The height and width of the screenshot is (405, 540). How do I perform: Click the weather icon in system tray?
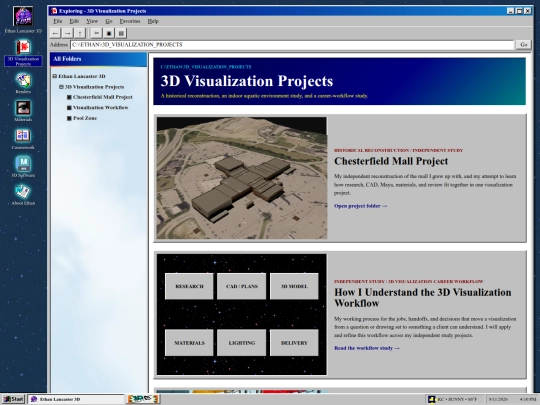click(x=431, y=399)
